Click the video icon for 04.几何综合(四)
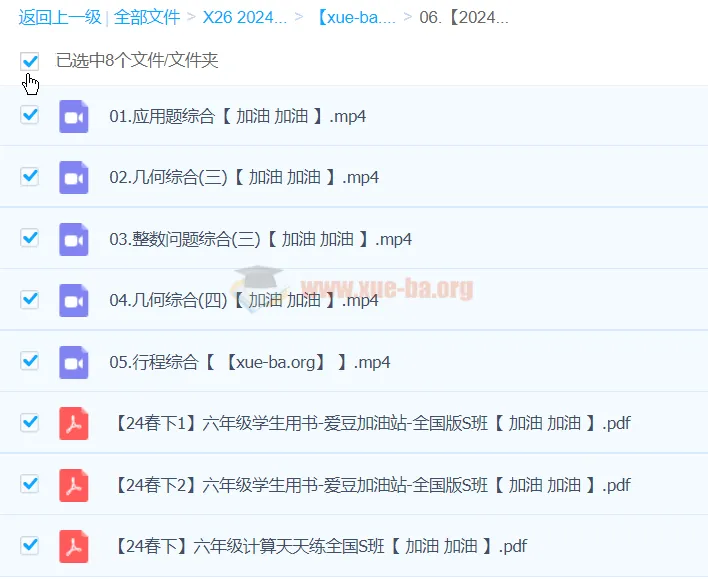 (74, 301)
